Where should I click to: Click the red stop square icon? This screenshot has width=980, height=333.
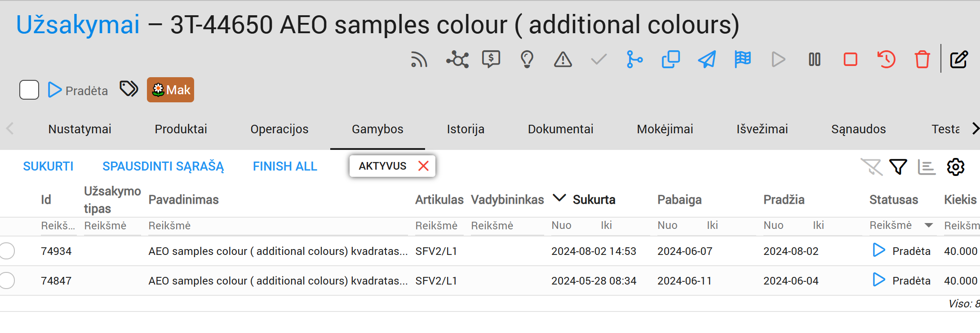tap(850, 59)
